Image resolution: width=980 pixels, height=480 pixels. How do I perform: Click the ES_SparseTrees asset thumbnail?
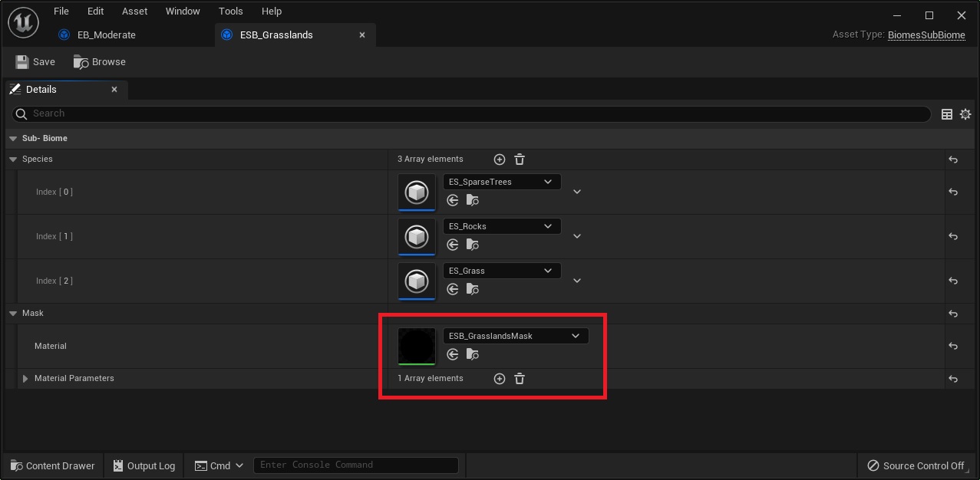coord(417,192)
